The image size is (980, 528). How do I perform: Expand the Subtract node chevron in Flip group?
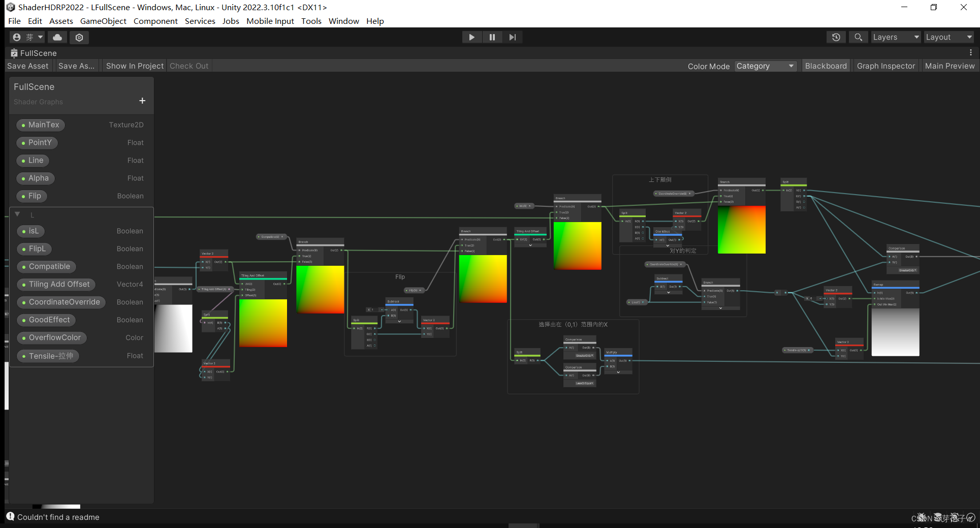399,321
